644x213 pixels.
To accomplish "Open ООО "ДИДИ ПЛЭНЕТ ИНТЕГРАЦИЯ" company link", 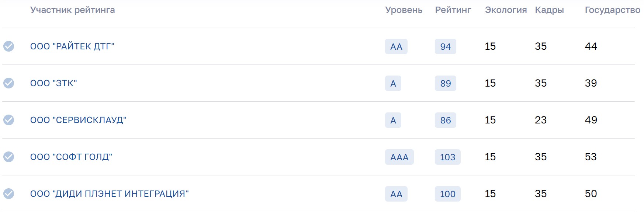I will pyautogui.click(x=110, y=194).
